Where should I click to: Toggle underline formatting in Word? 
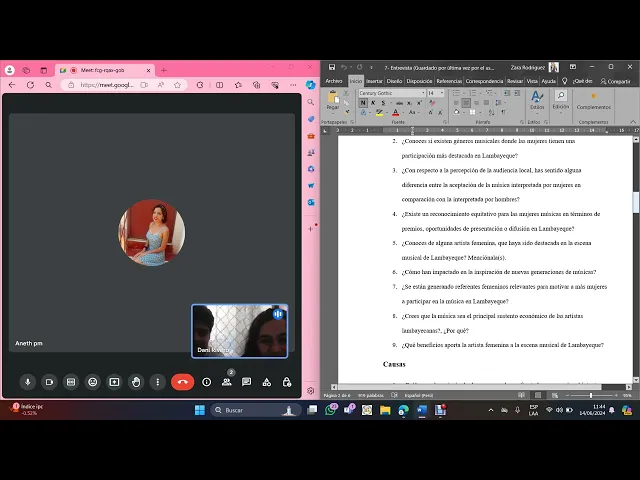point(383,103)
